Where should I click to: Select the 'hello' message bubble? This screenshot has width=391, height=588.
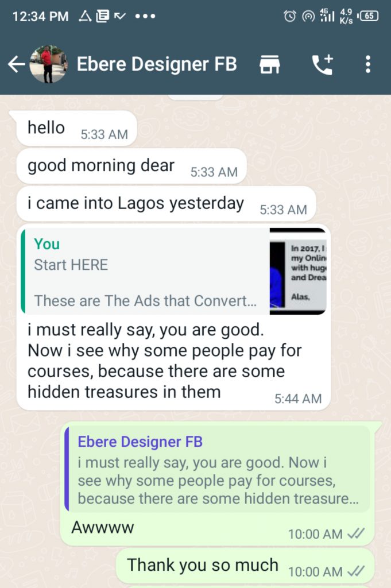coord(76,128)
